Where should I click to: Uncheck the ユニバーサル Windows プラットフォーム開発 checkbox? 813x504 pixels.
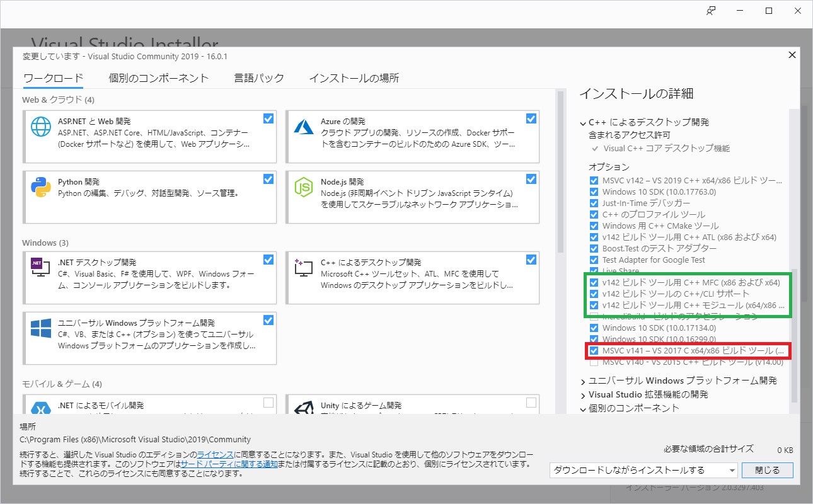click(x=268, y=320)
